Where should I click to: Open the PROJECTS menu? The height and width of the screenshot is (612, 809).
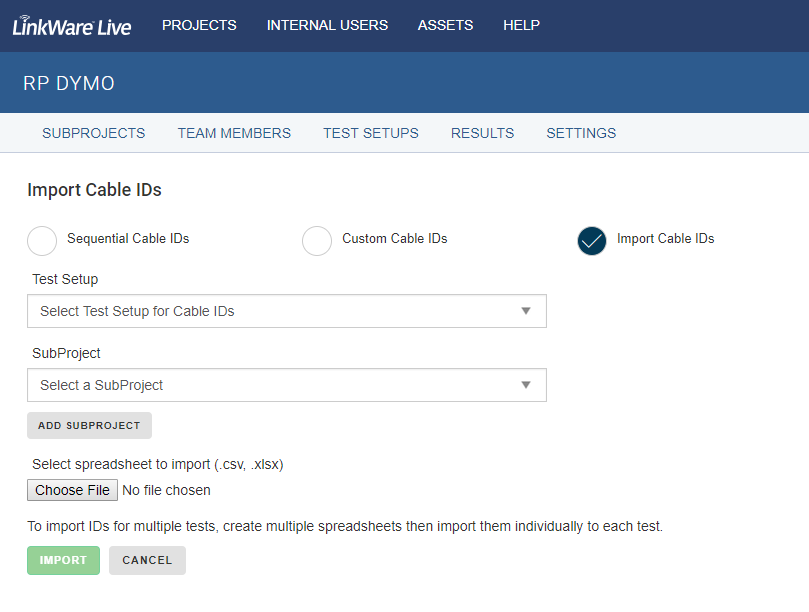(199, 25)
